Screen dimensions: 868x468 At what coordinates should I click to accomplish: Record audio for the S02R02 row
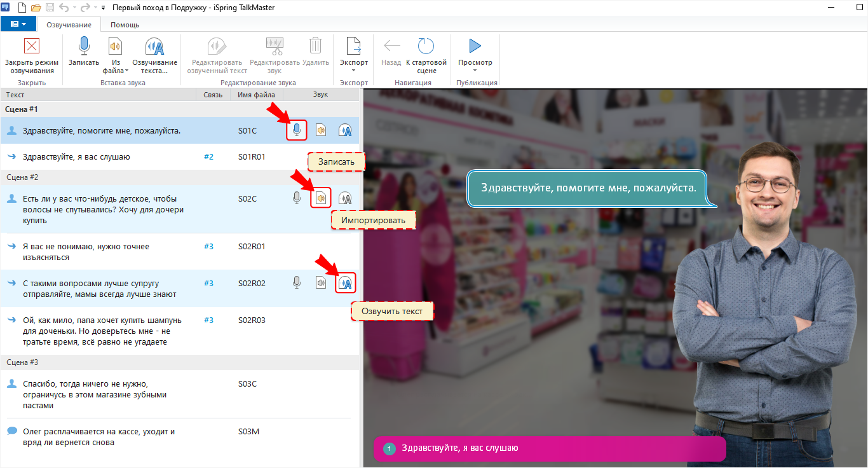click(296, 283)
